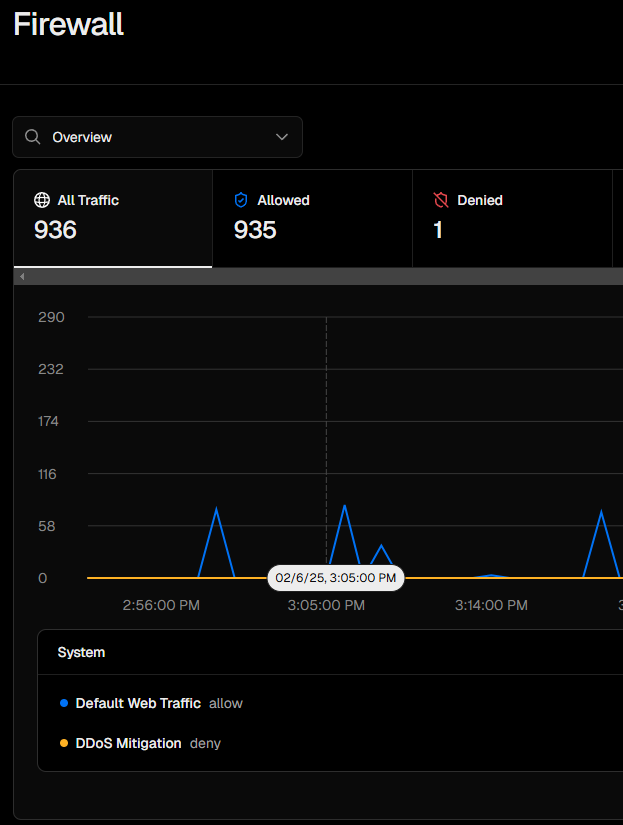The width and height of the screenshot is (623, 825).
Task: Click the 936 All Traffic count
Action: click(55, 230)
